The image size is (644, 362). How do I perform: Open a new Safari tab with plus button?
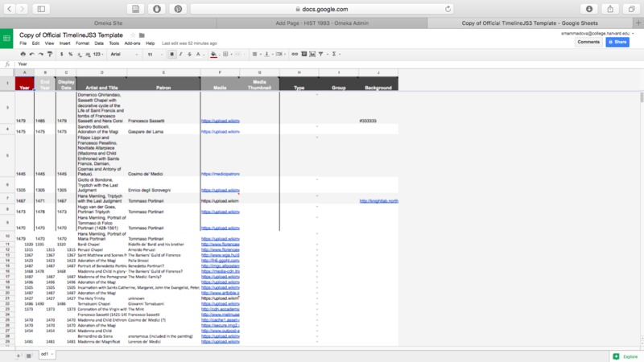click(x=638, y=23)
